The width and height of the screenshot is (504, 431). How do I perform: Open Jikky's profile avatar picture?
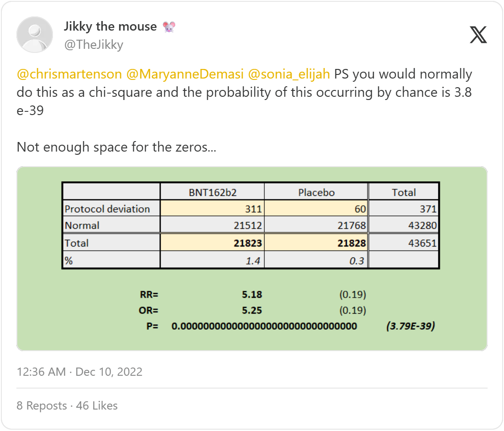[35, 35]
